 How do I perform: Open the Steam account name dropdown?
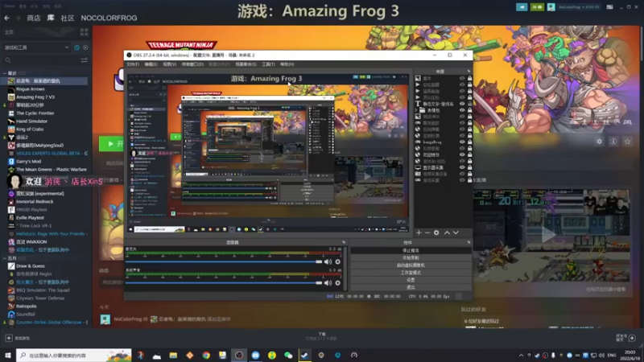click(579, 7)
